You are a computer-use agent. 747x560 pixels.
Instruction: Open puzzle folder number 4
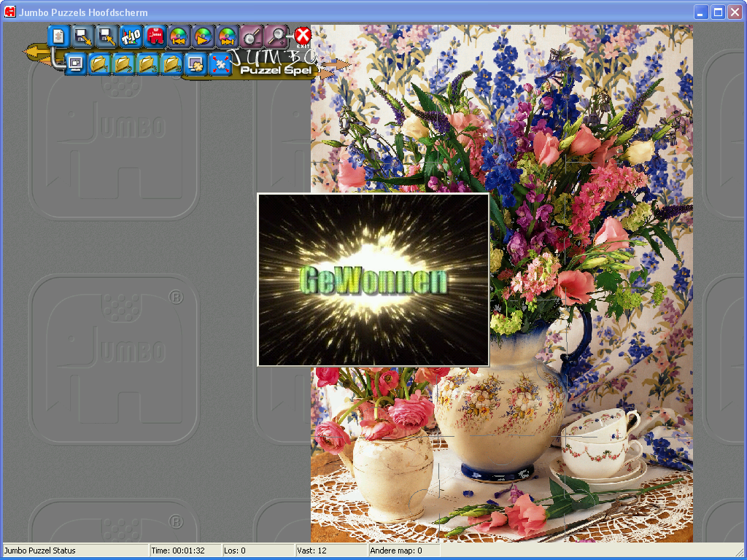(171, 63)
